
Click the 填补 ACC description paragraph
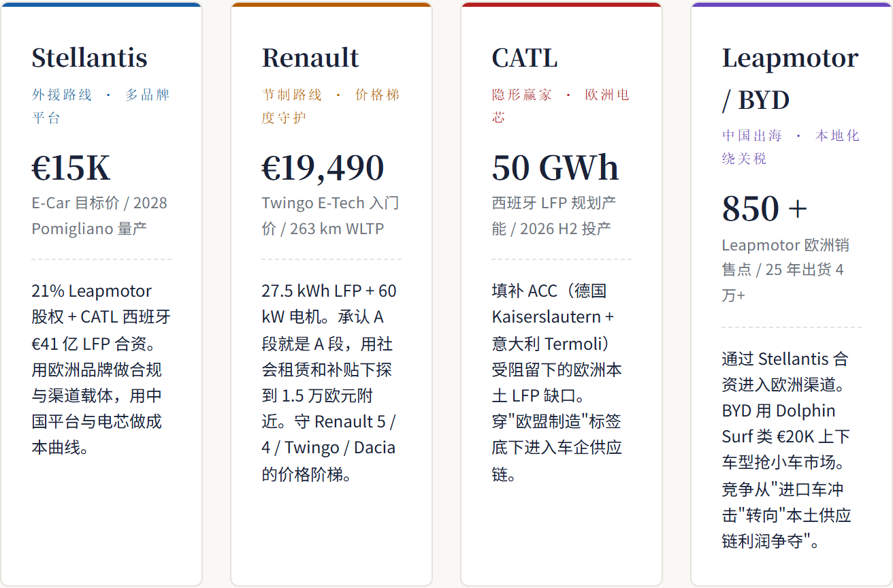tap(557, 382)
